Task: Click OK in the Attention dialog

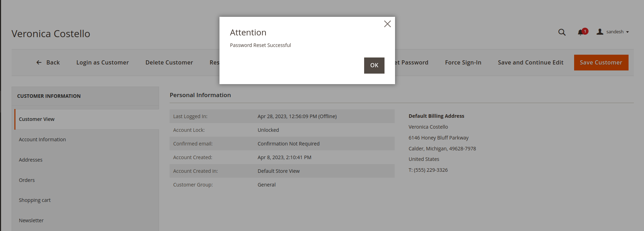Action: pos(374,66)
